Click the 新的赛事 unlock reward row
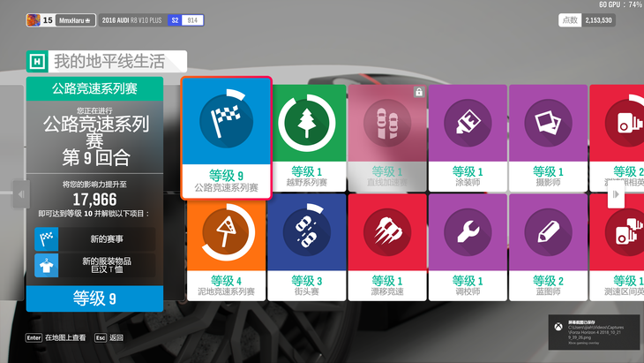 click(95, 238)
